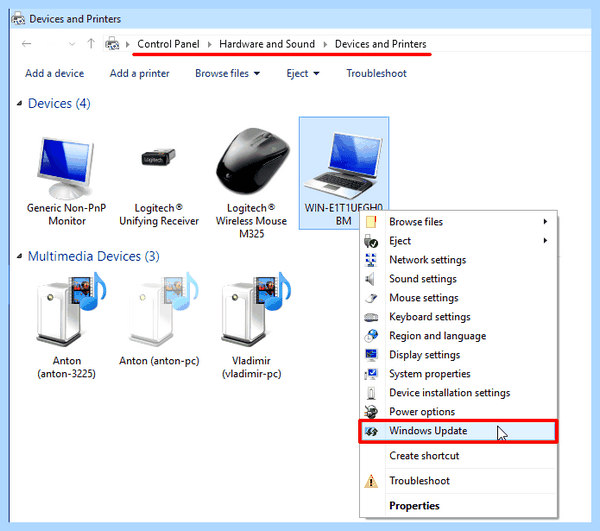The image size is (600, 531).
Task: Go up one level with up arrow
Action: (x=91, y=44)
